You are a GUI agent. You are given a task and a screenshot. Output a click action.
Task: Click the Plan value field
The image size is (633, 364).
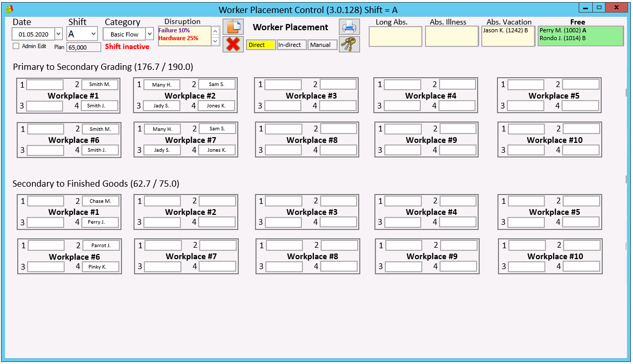pyautogui.click(x=83, y=47)
